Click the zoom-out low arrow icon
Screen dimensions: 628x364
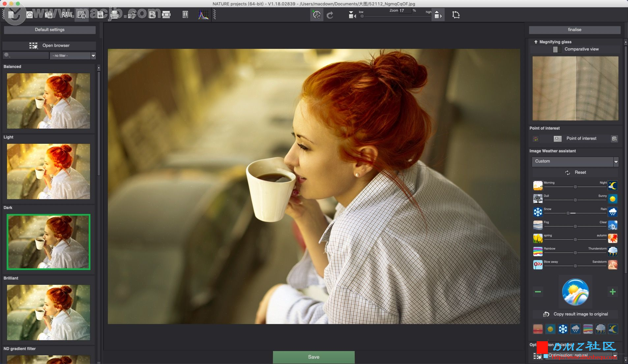352,15
